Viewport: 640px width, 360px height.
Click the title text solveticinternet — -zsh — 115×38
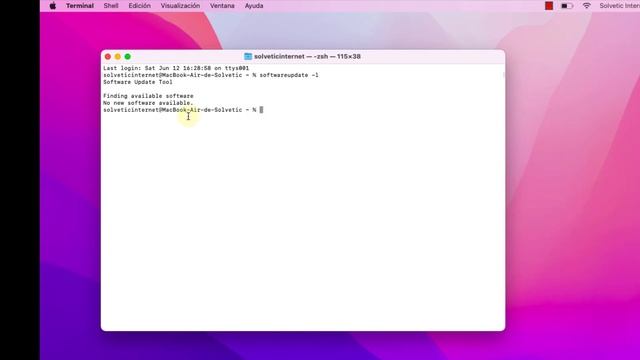click(307, 56)
